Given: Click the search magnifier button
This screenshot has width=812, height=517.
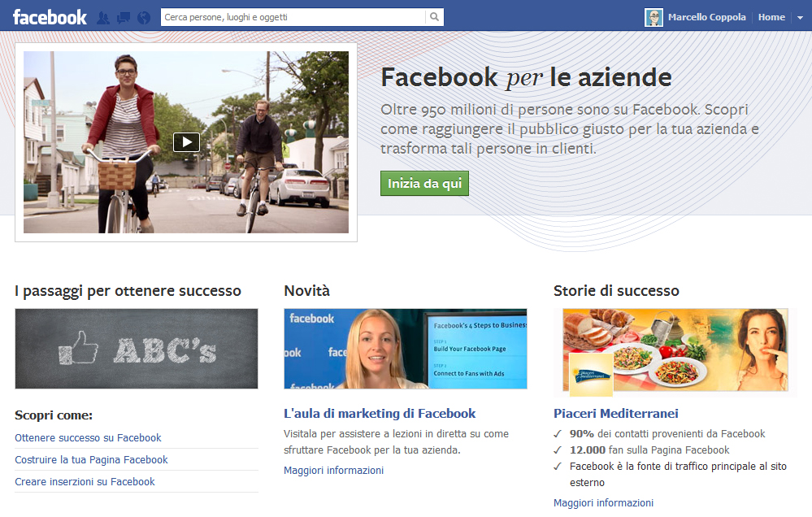Looking at the screenshot, I should pos(435,17).
